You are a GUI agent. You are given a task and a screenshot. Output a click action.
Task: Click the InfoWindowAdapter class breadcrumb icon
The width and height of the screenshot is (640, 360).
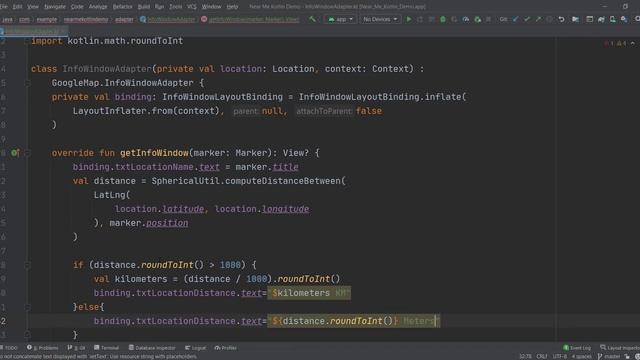pos(143,19)
